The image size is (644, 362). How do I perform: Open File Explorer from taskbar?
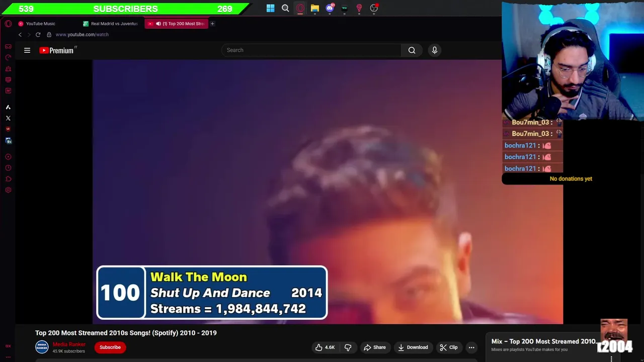point(315,8)
